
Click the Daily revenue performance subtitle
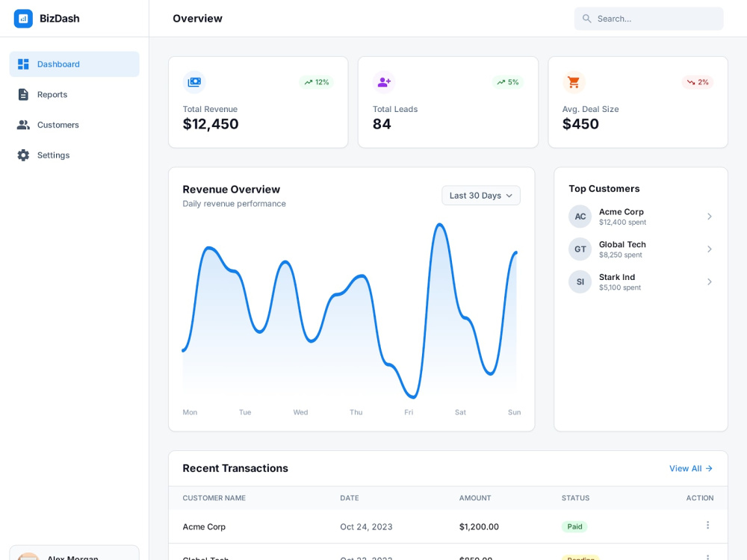pos(235,204)
